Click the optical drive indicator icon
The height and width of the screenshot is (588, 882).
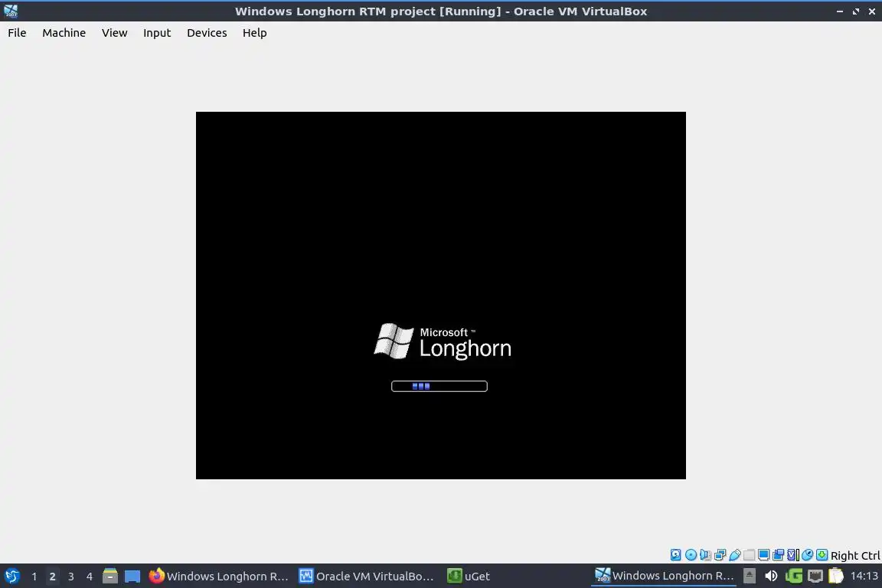pyautogui.click(x=691, y=555)
